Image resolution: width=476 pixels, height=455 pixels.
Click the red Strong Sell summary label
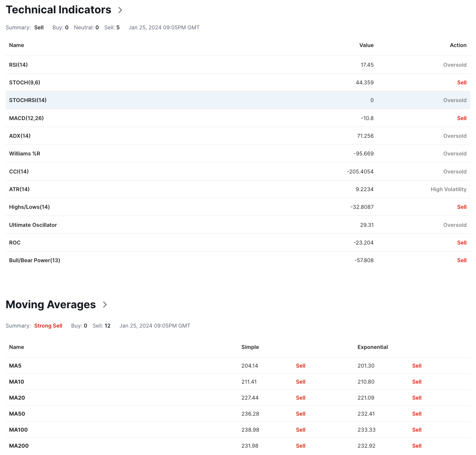[48, 326]
